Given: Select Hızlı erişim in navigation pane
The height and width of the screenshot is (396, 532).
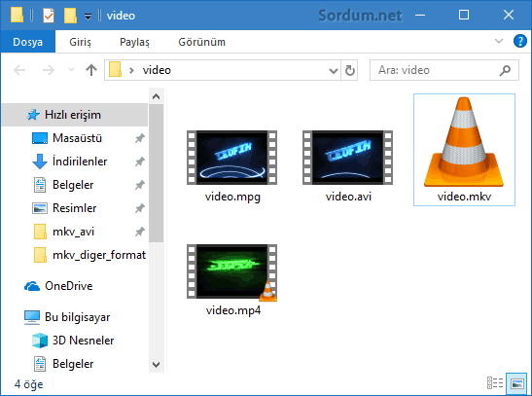Looking at the screenshot, I should coord(75,115).
